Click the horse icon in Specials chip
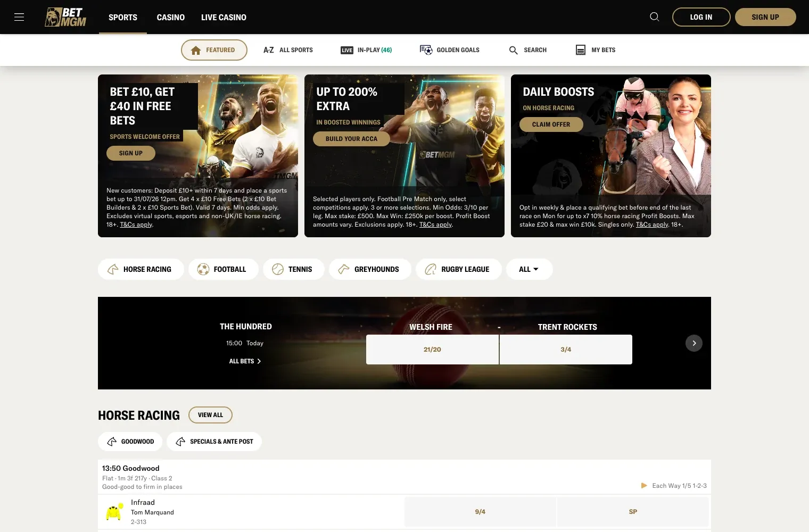809x532 pixels. [x=180, y=442]
